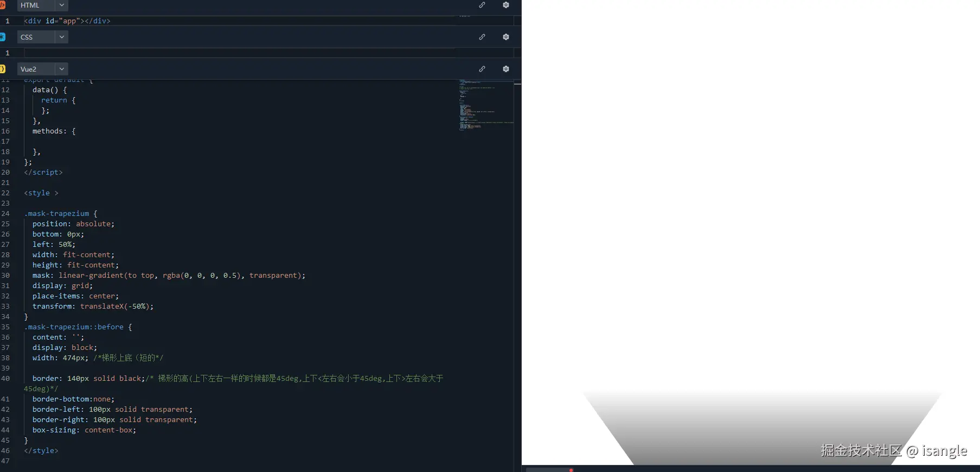Image resolution: width=980 pixels, height=472 pixels.
Task: Click the closing </script> tag line
Action: [43, 172]
